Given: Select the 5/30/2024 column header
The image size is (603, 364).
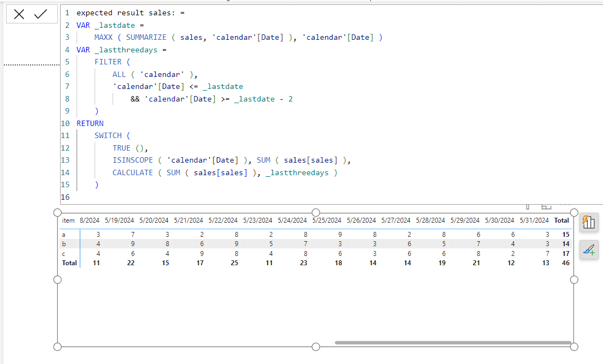Looking at the screenshot, I should 500,220.
